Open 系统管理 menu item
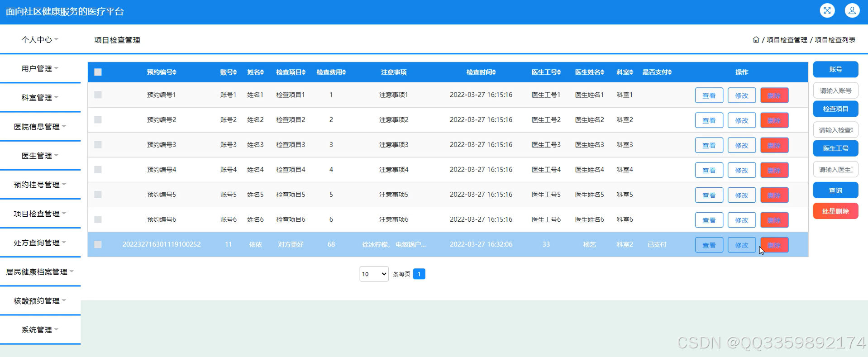868x357 pixels. click(x=40, y=329)
